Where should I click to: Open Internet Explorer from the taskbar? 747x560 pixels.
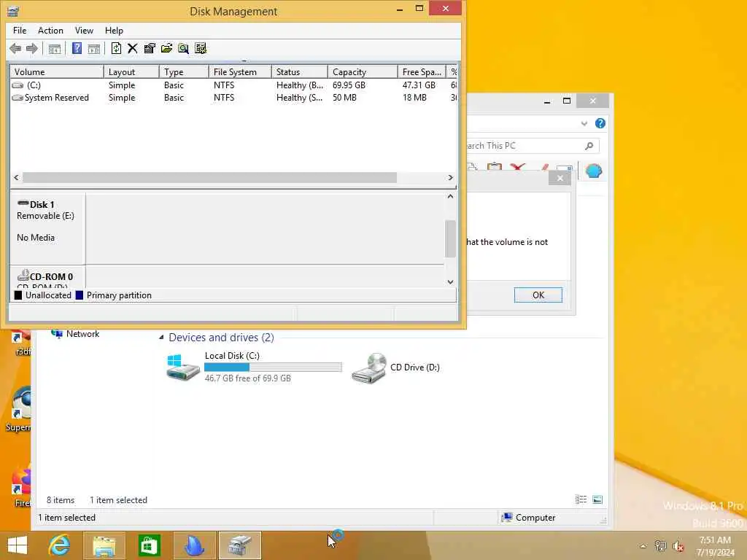(59, 545)
